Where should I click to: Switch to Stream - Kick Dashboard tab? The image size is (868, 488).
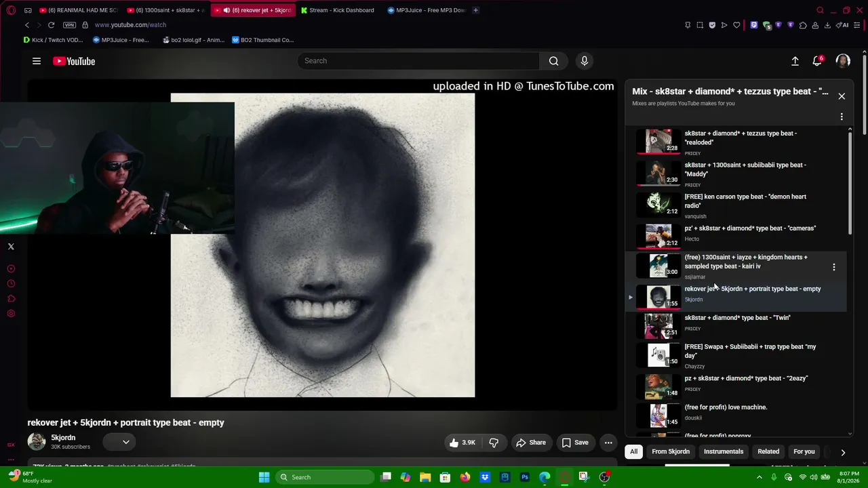tap(338, 10)
